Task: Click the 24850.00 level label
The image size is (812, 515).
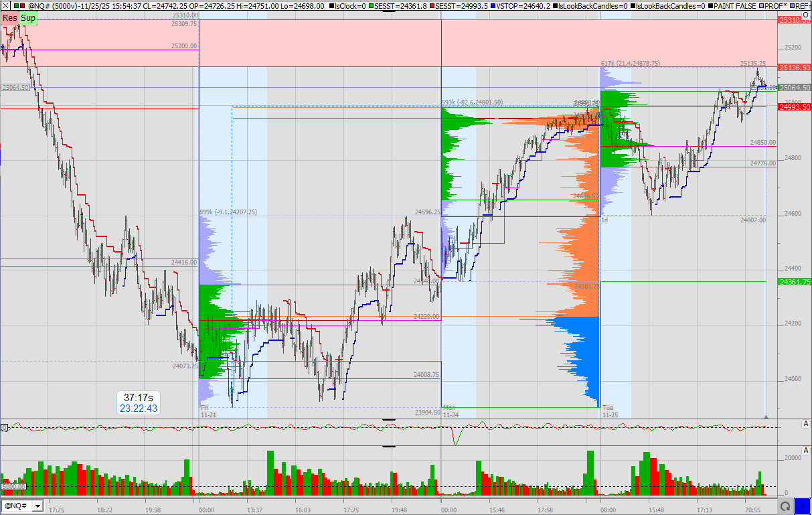Action: pyautogui.click(x=762, y=143)
